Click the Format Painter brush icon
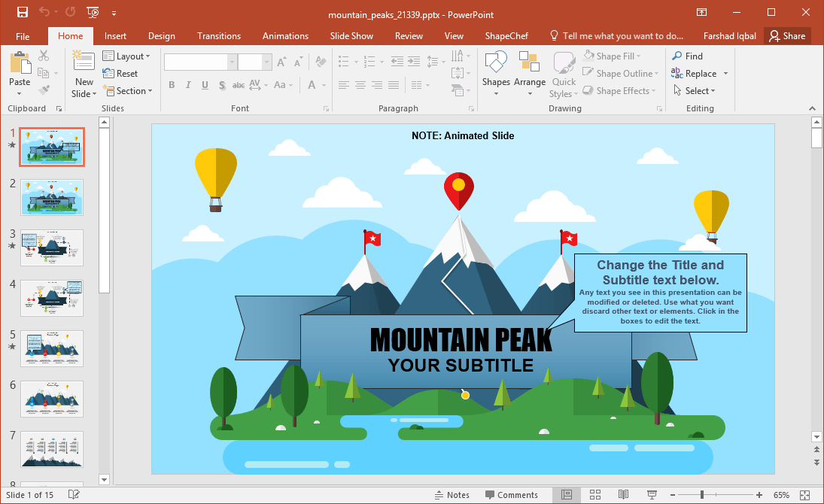 [44, 91]
